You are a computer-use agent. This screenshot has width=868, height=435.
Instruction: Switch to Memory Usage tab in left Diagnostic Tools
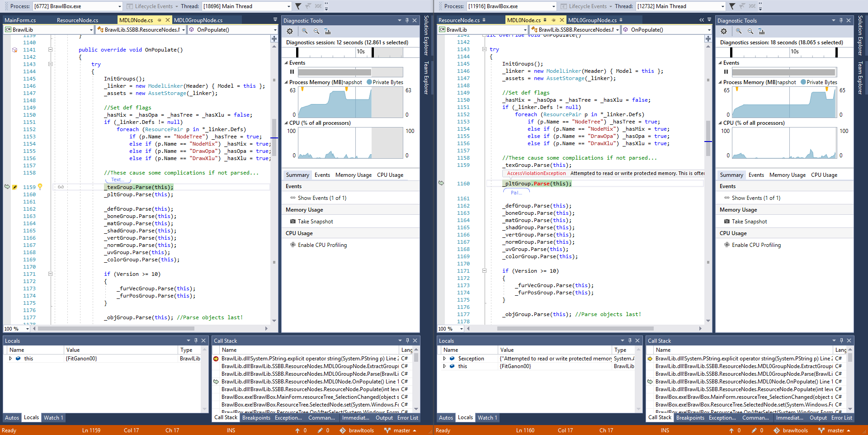(354, 175)
